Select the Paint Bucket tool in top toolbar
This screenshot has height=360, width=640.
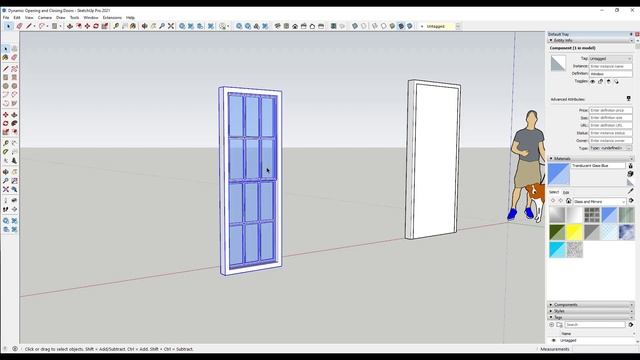pos(133,26)
